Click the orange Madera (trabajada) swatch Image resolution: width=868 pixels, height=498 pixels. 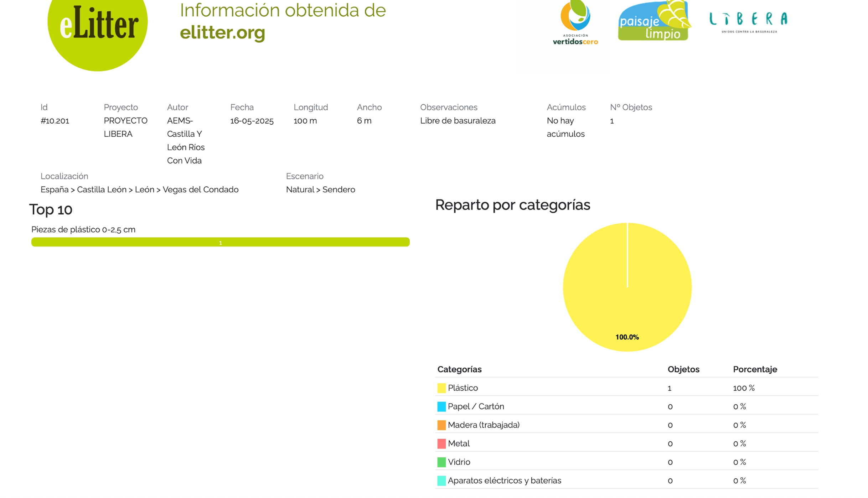click(441, 425)
